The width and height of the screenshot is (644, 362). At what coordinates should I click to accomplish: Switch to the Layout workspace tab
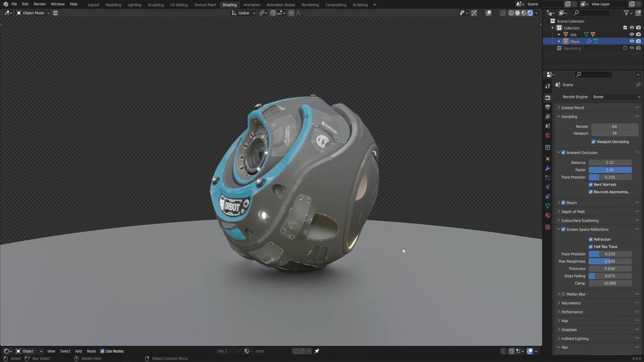coord(94,5)
